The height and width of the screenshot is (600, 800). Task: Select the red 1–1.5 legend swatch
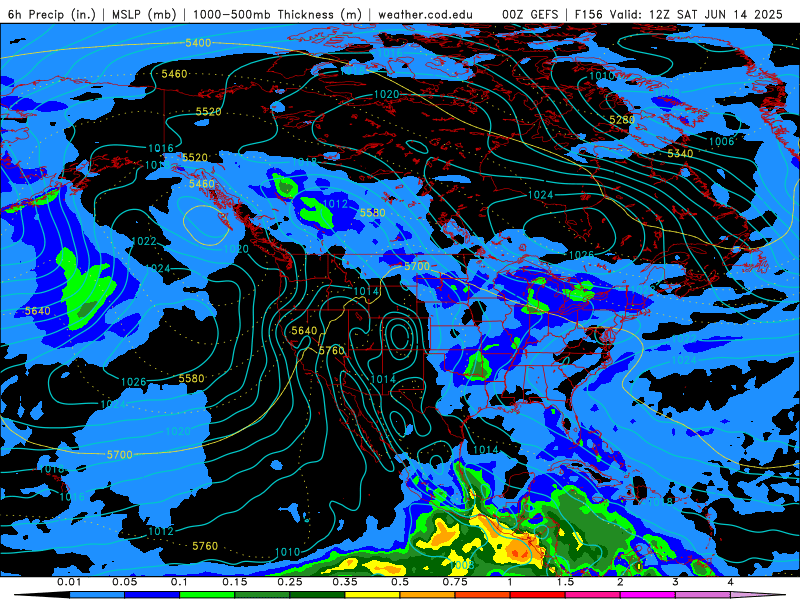537,595
